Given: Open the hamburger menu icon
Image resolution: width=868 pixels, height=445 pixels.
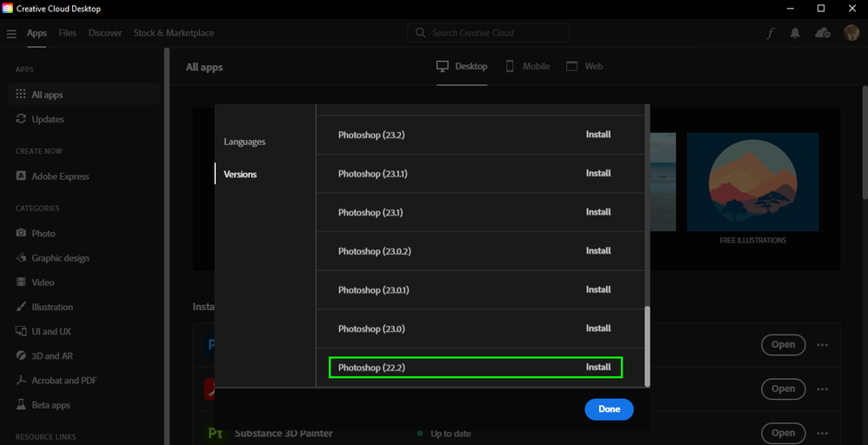Looking at the screenshot, I should pos(11,34).
